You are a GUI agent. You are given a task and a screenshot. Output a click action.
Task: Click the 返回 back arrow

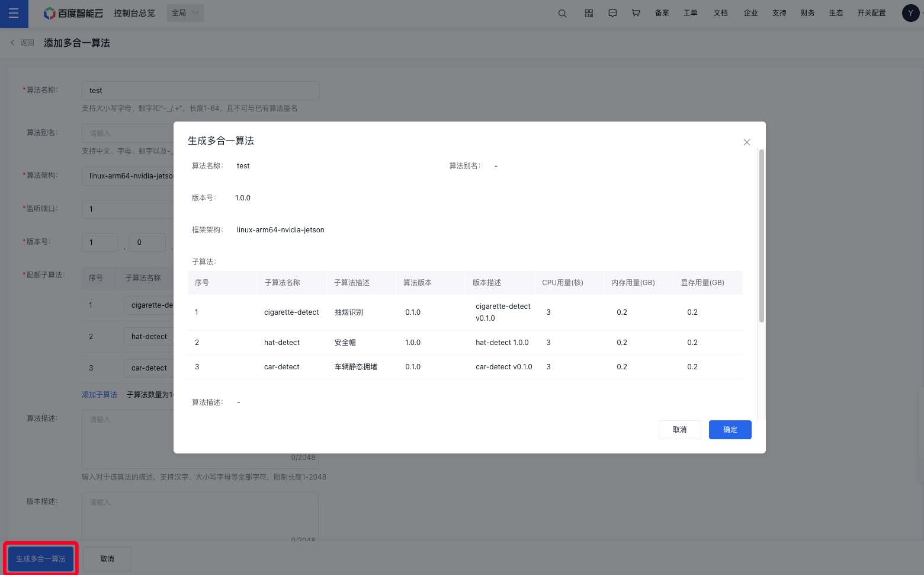(23, 43)
